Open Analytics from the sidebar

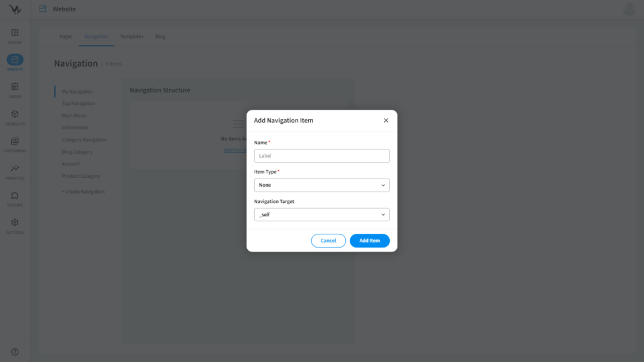[15, 168]
